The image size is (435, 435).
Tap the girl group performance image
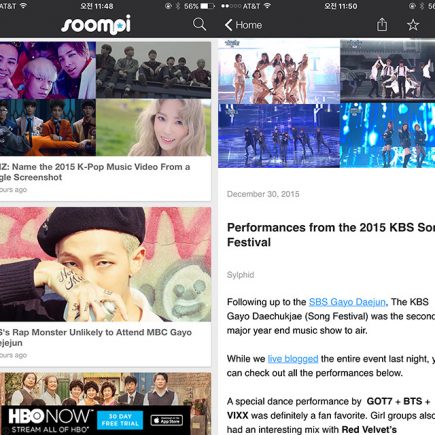pyautogui.click(x=279, y=71)
